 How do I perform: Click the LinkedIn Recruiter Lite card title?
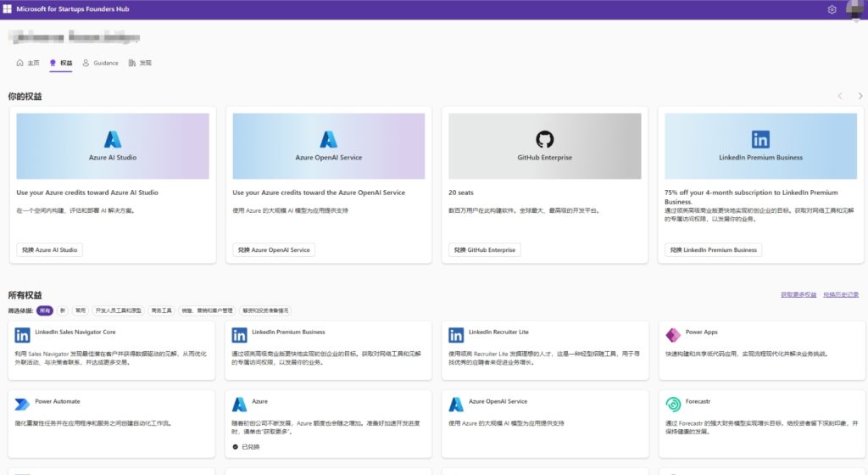(x=498, y=332)
